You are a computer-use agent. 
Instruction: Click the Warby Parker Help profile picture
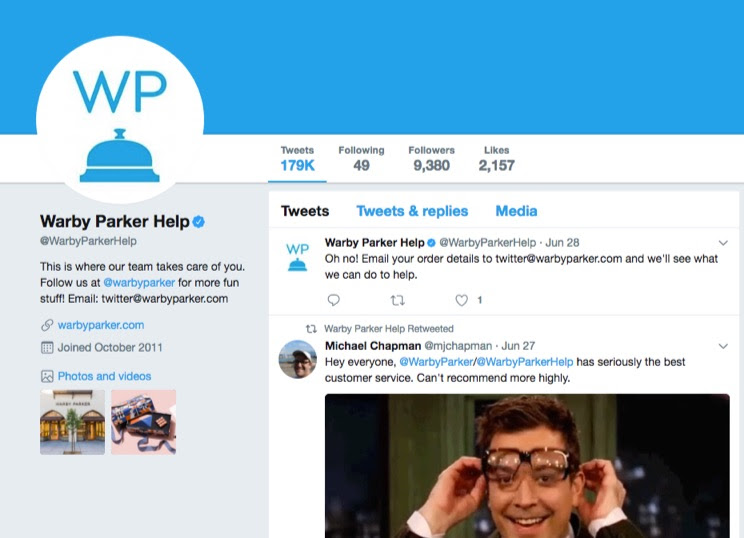point(120,120)
